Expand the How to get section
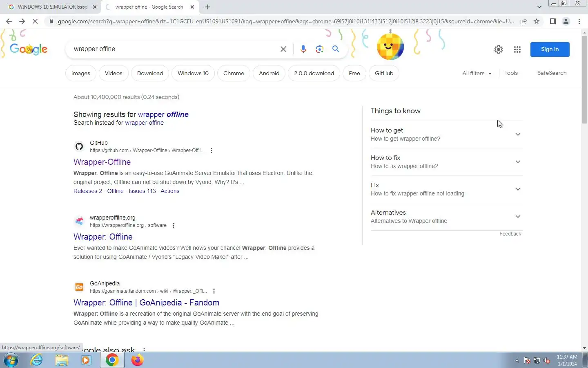Image resolution: width=588 pixels, height=368 pixels. click(446, 135)
